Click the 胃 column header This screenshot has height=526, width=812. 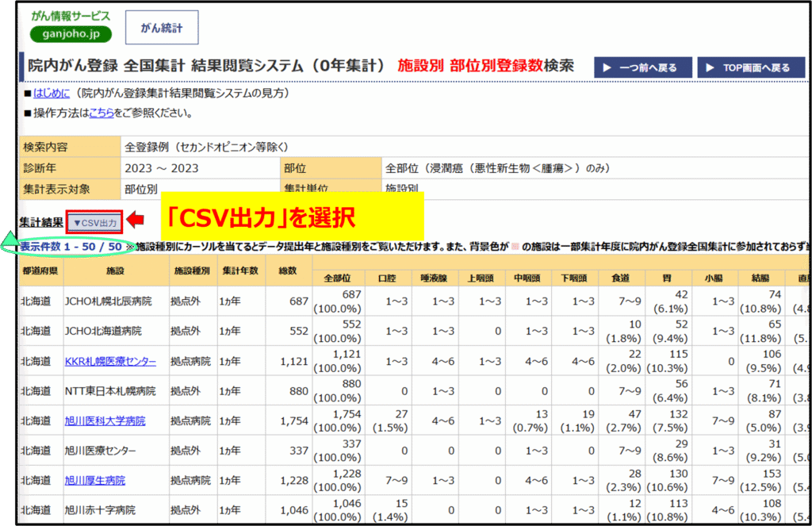pyautogui.click(x=668, y=278)
